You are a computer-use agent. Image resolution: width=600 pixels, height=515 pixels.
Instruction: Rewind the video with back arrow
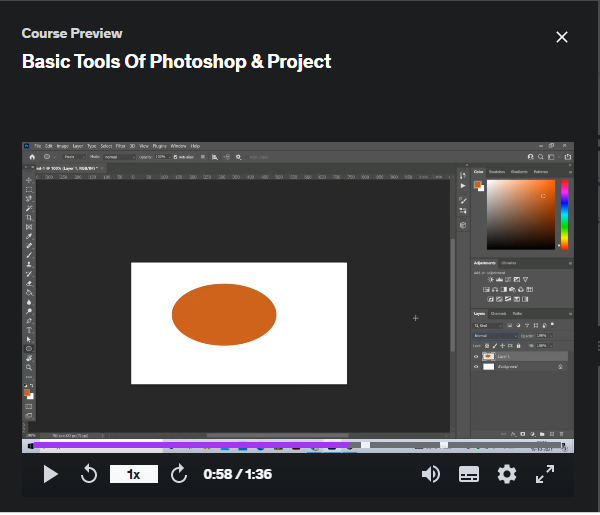[89, 474]
